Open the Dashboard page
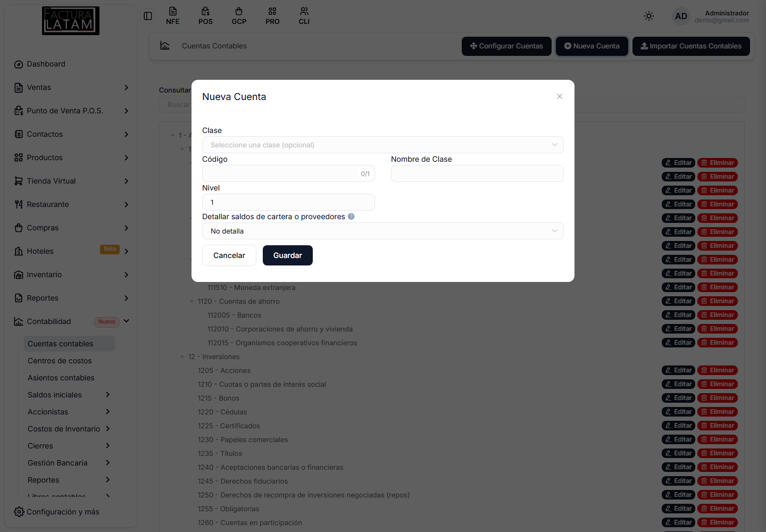 point(71,64)
